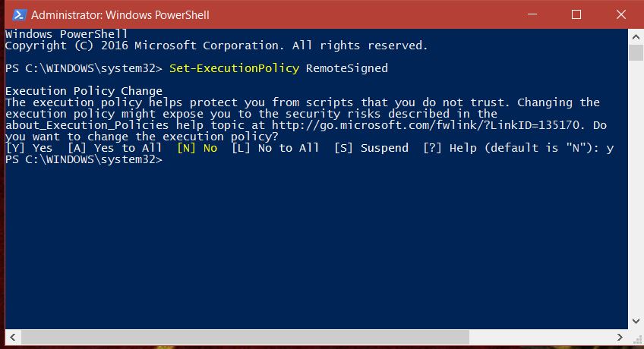This screenshot has width=644, height=349.
Task: Click the '[L] No to All' option
Action: [x=275, y=148]
